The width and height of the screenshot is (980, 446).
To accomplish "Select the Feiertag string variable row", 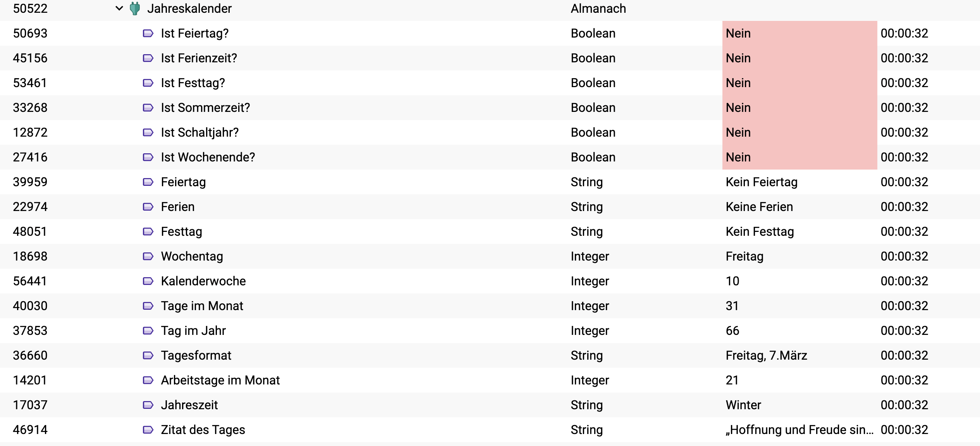I will (x=490, y=182).
